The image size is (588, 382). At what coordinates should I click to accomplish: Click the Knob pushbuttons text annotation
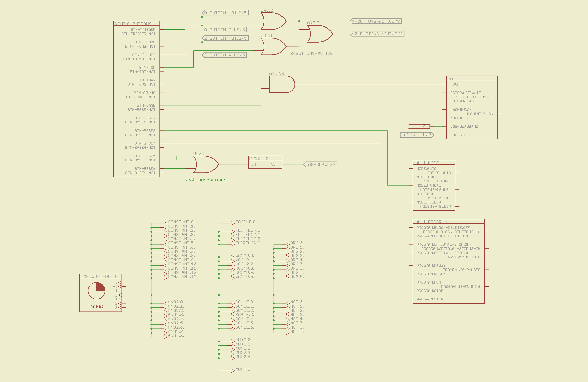pos(205,180)
